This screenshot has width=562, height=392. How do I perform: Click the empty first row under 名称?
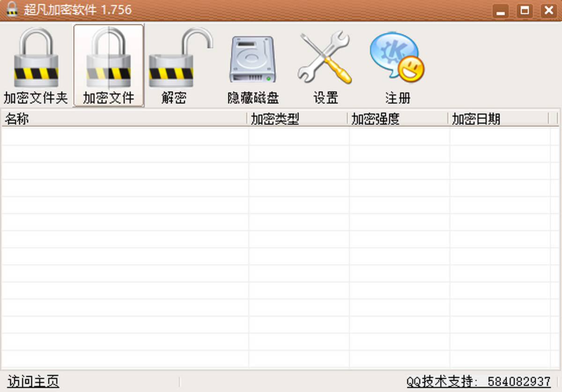[124, 136]
